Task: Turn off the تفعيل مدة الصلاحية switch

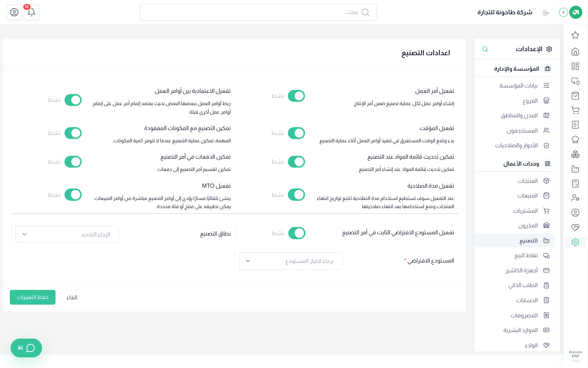Action: pyautogui.click(x=296, y=195)
